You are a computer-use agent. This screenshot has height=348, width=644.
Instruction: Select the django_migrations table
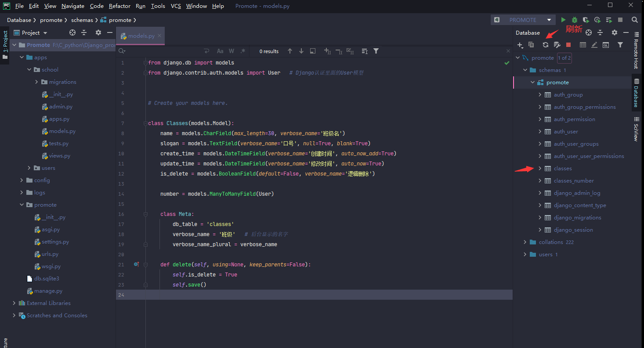point(577,218)
